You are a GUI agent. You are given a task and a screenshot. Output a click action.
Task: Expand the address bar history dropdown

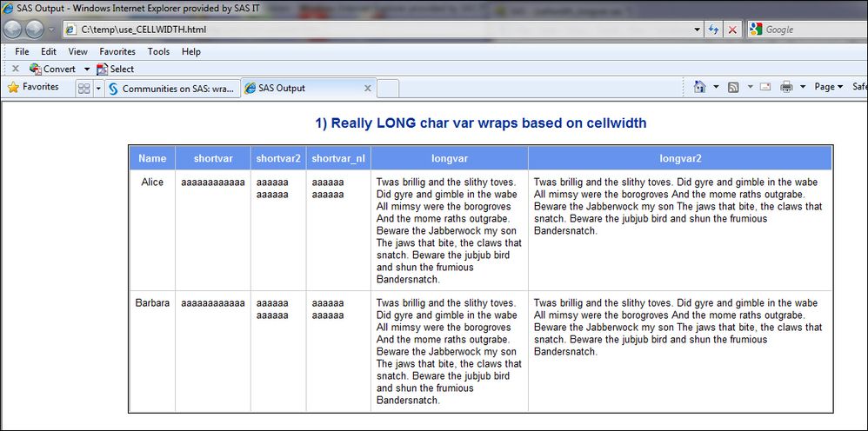[x=697, y=30]
